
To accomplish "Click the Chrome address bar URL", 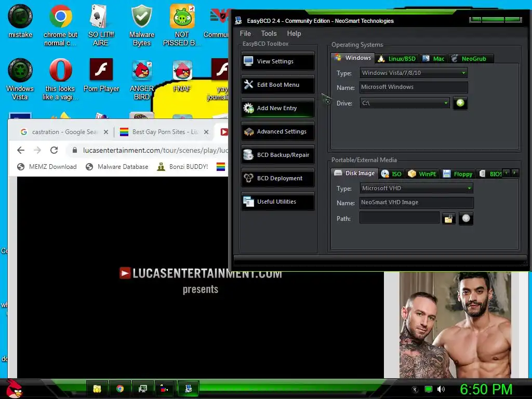I will tap(155, 150).
